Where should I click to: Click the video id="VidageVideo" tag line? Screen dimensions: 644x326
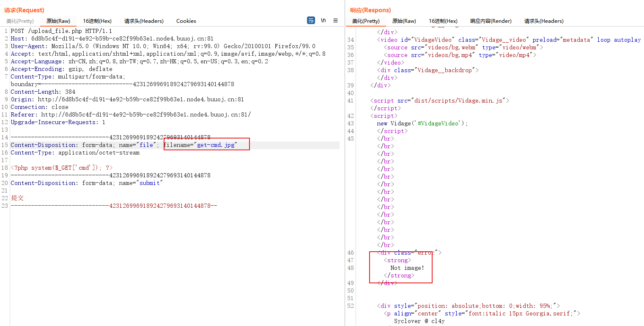[x=509, y=40]
